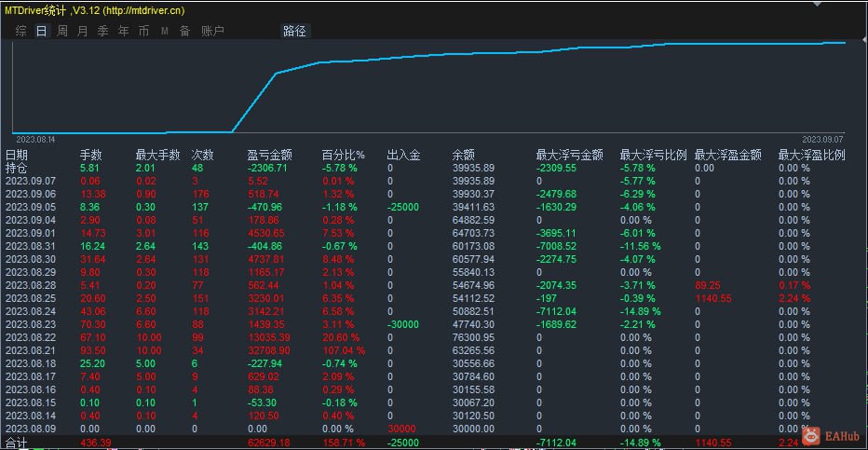Click the floating profit value 89.25
This screenshot has height=450, width=868.
tap(708, 286)
